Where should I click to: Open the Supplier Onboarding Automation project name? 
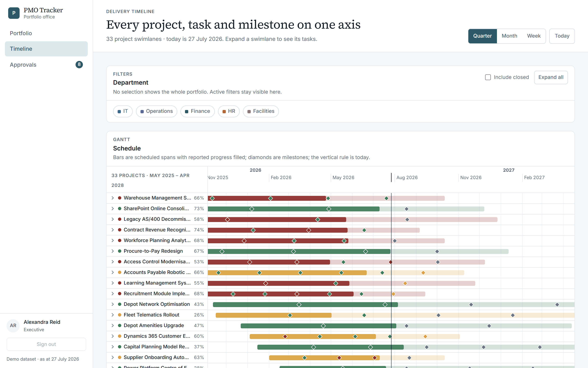(x=156, y=357)
